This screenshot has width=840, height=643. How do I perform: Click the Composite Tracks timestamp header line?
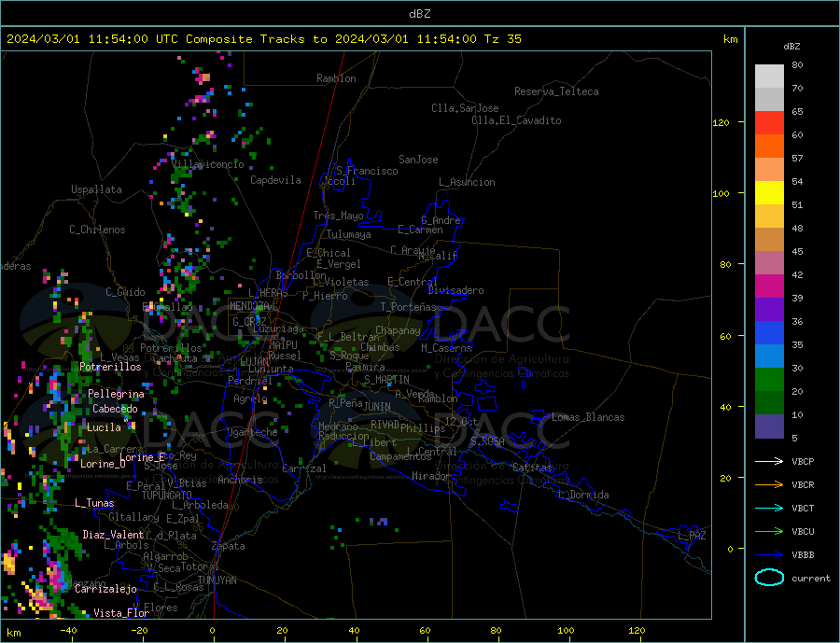tap(263, 39)
